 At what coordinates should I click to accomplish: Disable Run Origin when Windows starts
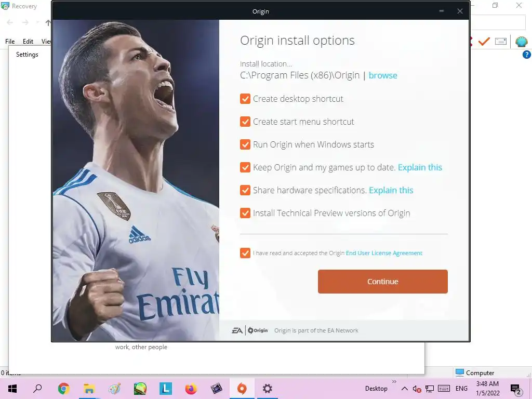pos(245,144)
